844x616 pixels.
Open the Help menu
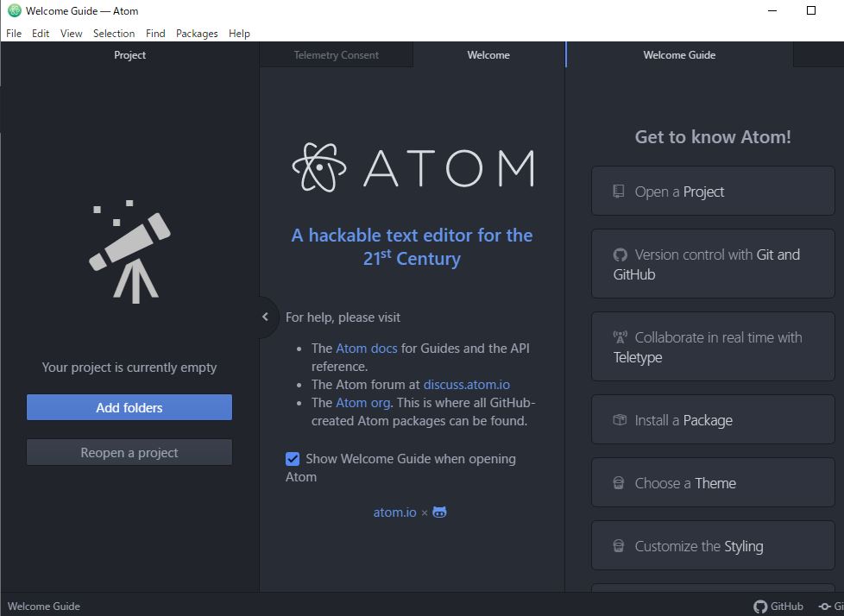point(239,34)
